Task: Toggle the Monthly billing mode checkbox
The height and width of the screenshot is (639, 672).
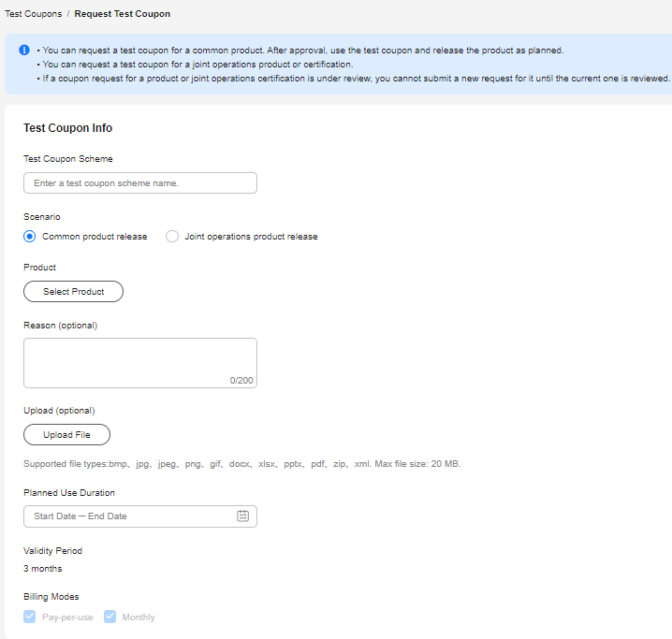Action: click(110, 617)
